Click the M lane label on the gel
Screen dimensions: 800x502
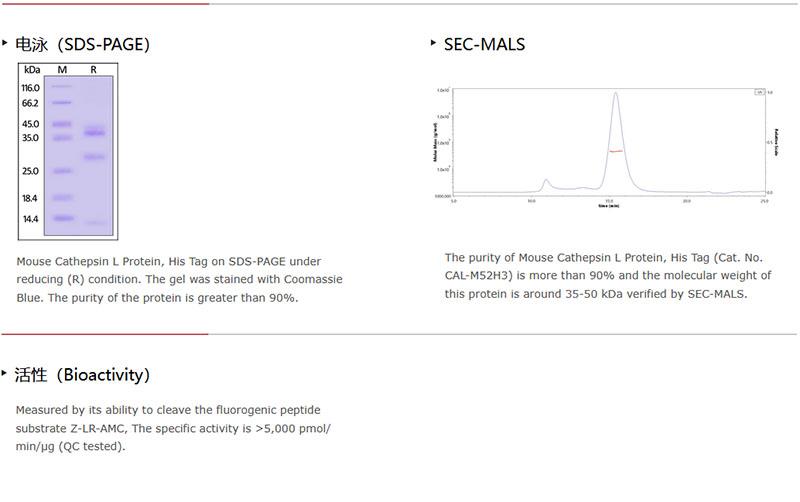tap(62, 70)
